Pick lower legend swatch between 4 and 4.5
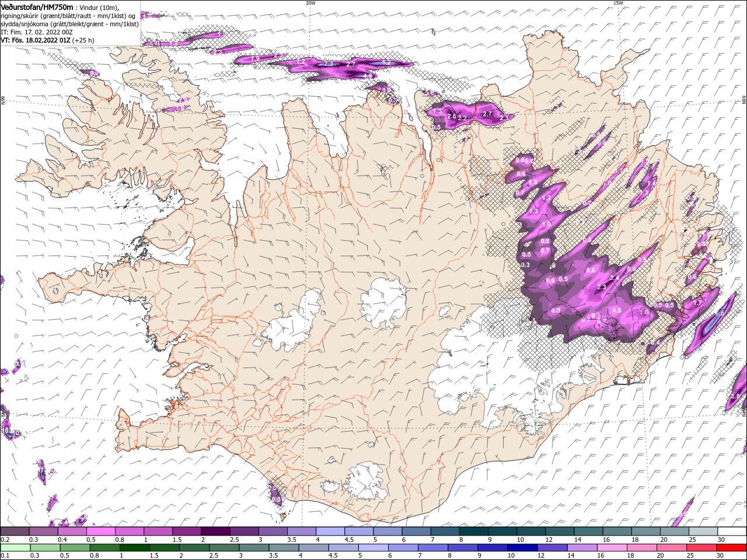This screenshot has height=560, width=747. click(313, 547)
